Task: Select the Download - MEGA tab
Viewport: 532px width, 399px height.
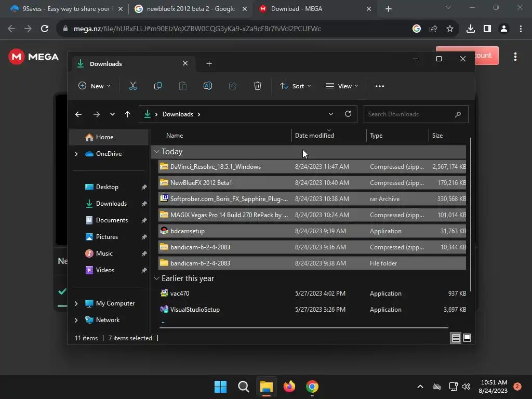Action: 315,9
